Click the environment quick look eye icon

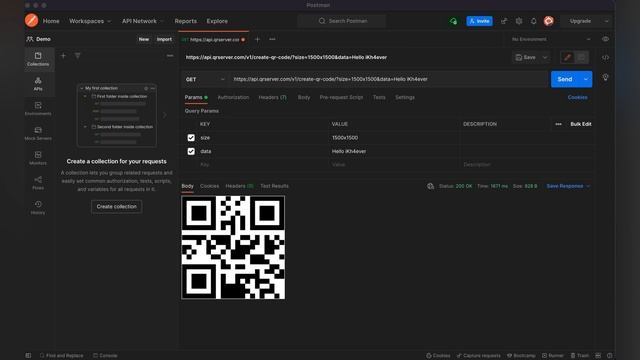pos(605,39)
